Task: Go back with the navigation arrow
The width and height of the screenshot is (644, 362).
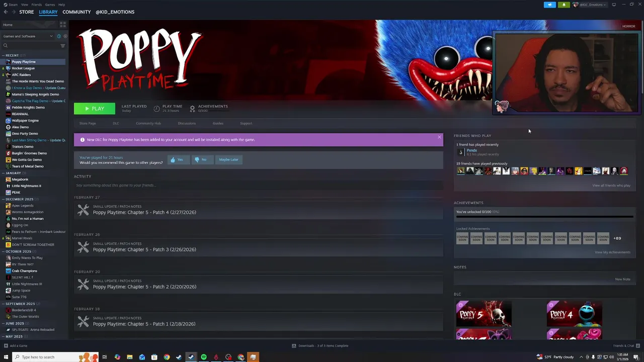Action: (x=6, y=12)
